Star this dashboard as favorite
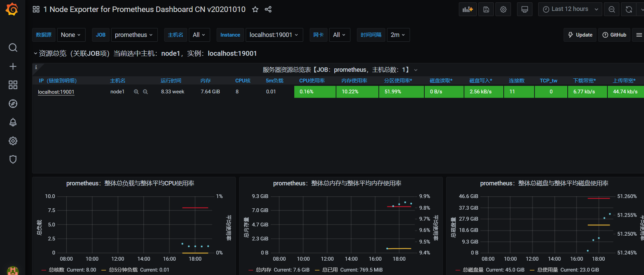This screenshot has width=644, height=275. click(x=255, y=9)
